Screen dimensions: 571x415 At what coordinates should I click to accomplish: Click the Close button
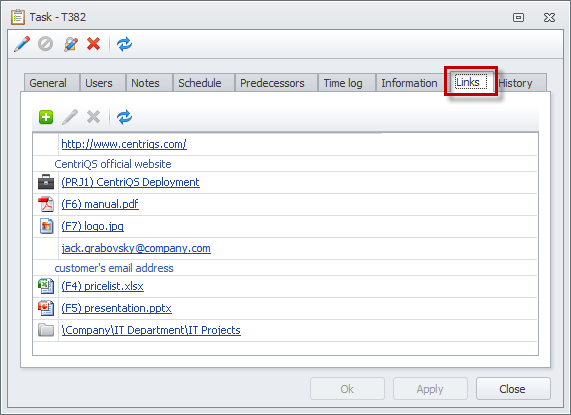[x=513, y=389]
